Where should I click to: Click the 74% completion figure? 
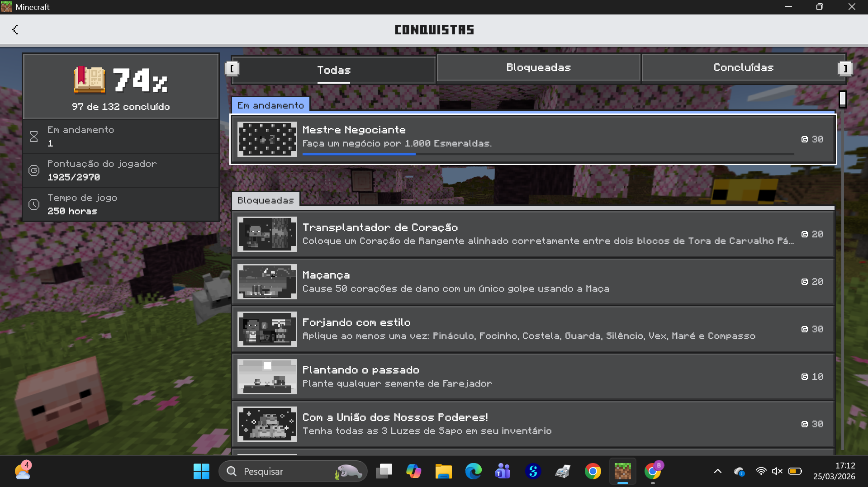(140, 80)
